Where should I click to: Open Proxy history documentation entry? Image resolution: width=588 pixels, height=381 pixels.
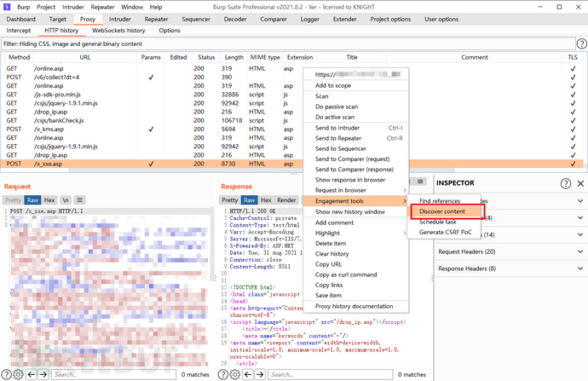[x=356, y=306]
